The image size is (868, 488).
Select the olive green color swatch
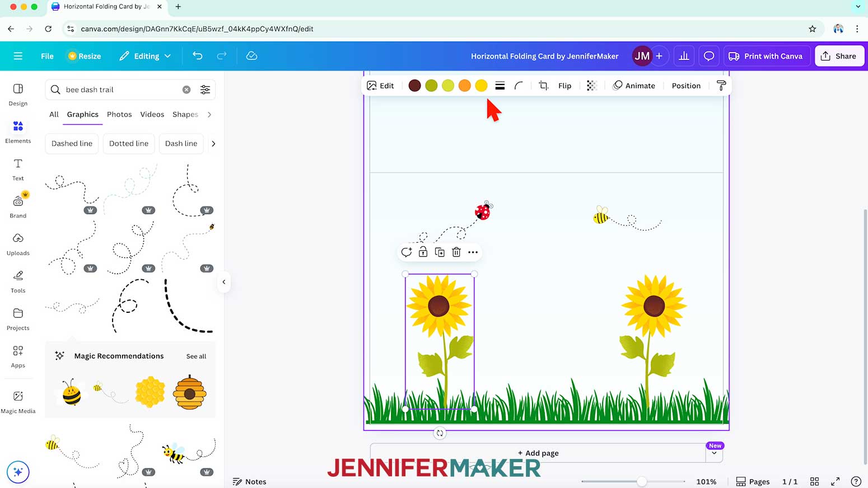tap(431, 86)
